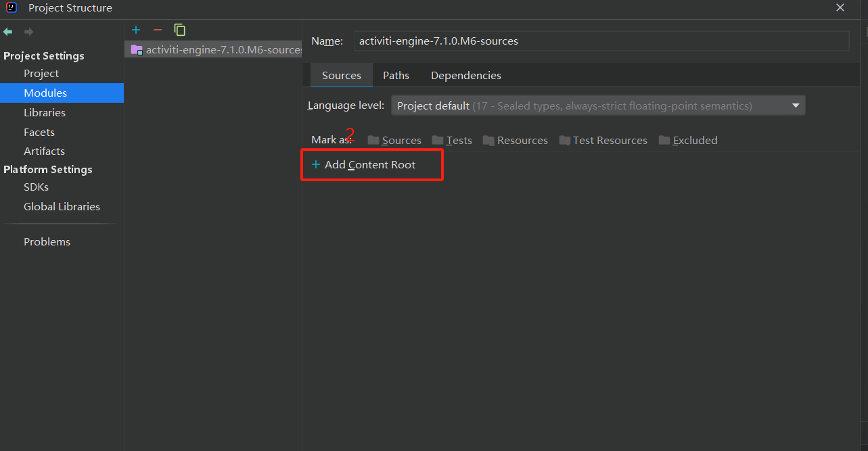868x451 pixels.
Task: Open Libraries in Project Settings
Action: [x=45, y=113]
